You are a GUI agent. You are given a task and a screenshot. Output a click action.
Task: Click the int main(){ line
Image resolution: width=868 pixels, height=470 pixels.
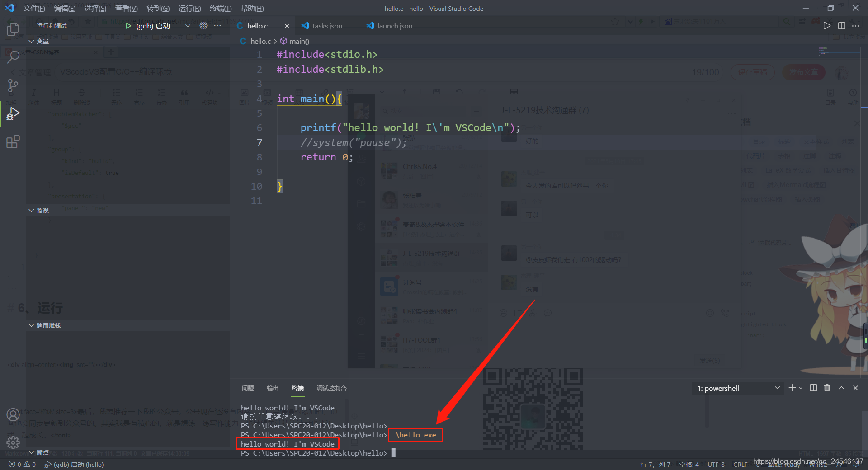click(309, 99)
